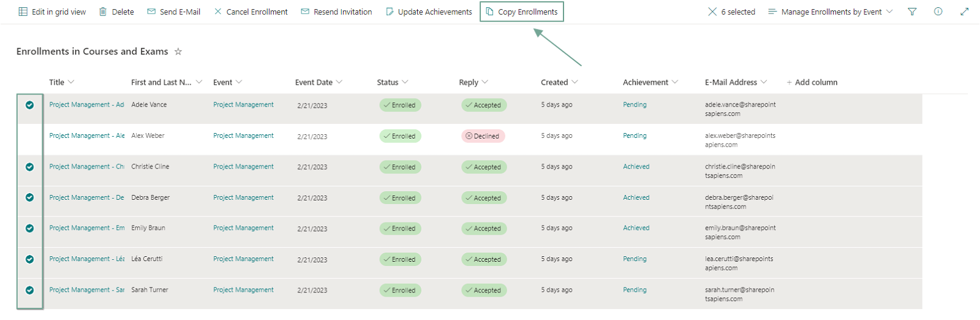Open the information pane icon
The image size is (980, 320).
938,12
